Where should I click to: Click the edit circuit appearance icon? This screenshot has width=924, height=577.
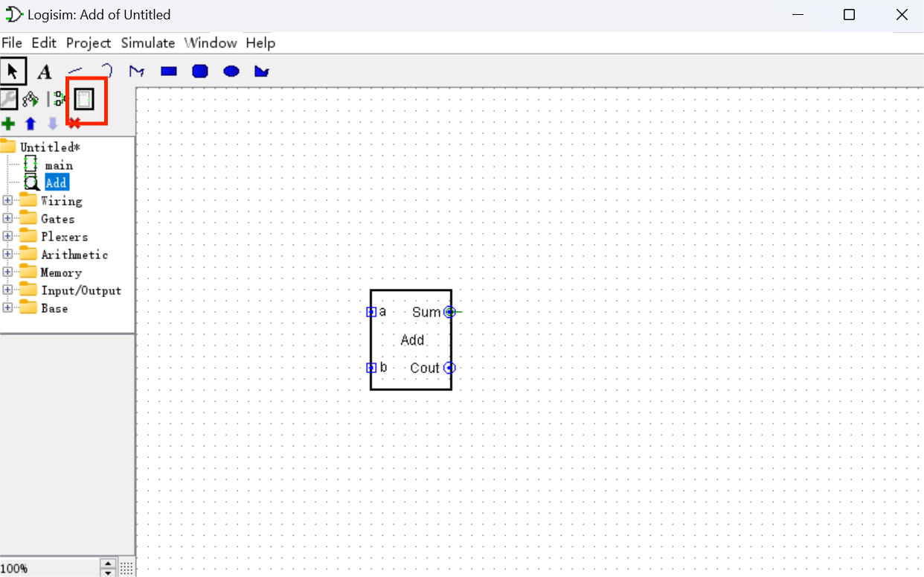(84, 98)
